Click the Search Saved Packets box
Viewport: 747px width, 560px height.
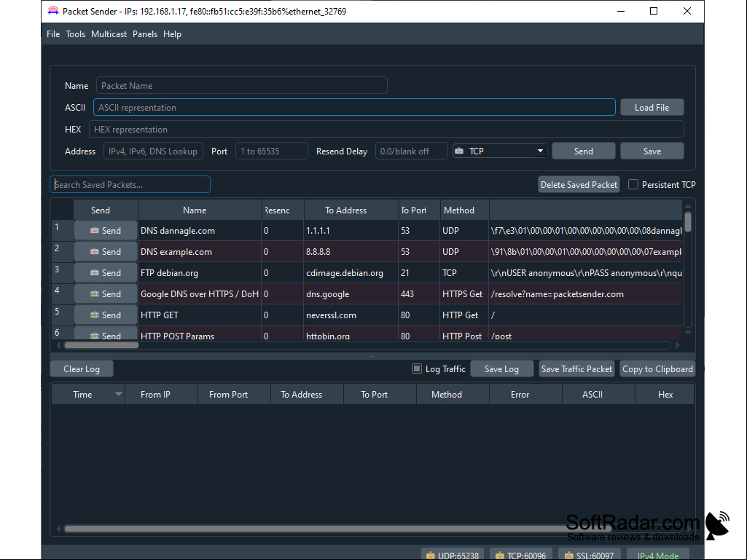[130, 184]
